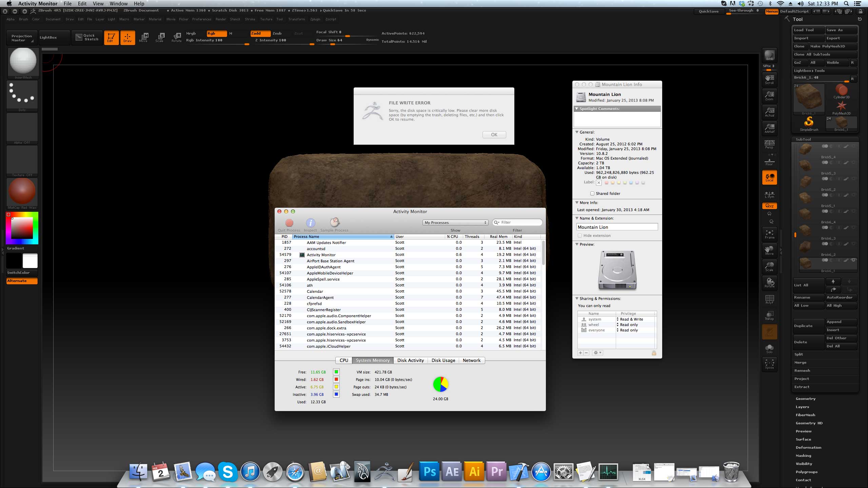Select the Scale transform button in top shelf
Screen dimensions: 868x488
[x=160, y=38]
